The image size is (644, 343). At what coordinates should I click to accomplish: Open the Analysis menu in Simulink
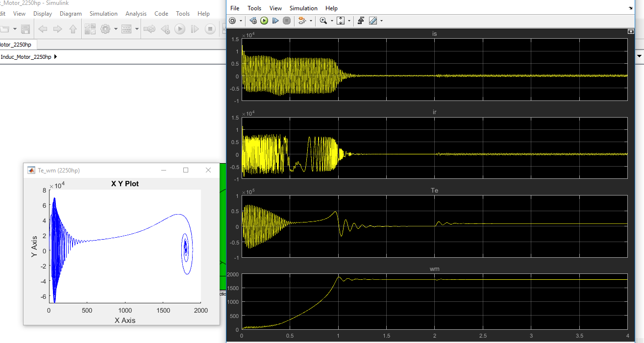click(136, 14)
